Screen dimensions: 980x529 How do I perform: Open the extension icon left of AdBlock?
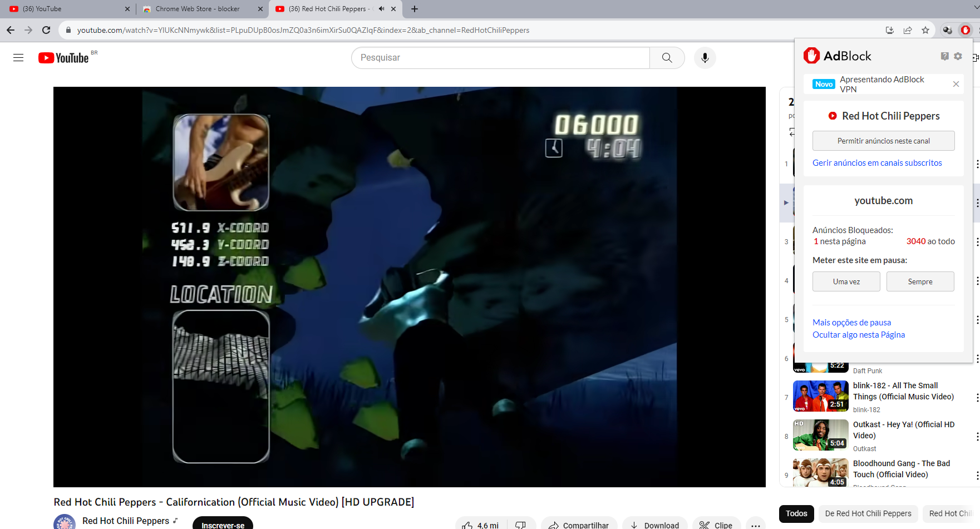coord(947,30)
